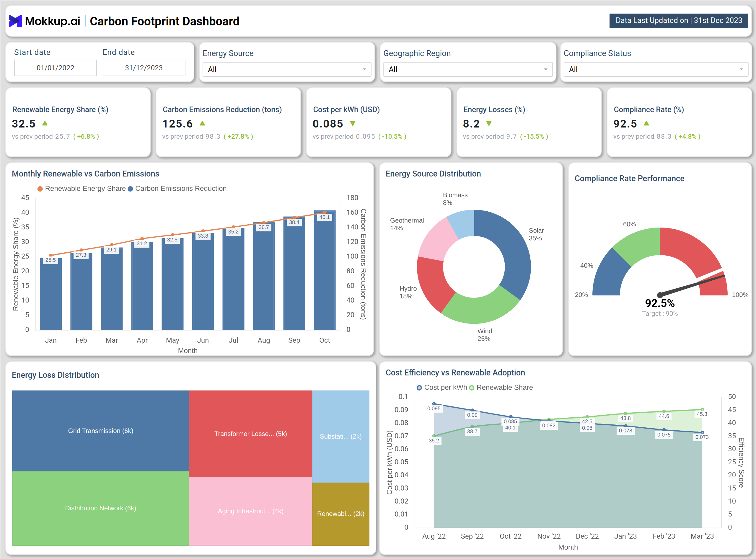Click the 'Monthly Renewable vs Carbon Emissions' heading
The height and width of the screenshot is (559, 756).
(x=85, y=174)
